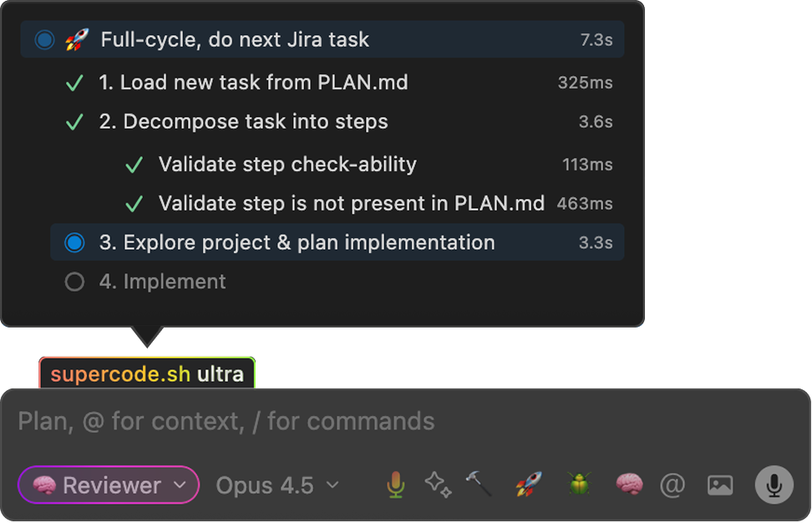The width and height of the screenshot is (812, 523).
Task: Click the supercode.sh ultra badge
Action: [x=147, y=373]
